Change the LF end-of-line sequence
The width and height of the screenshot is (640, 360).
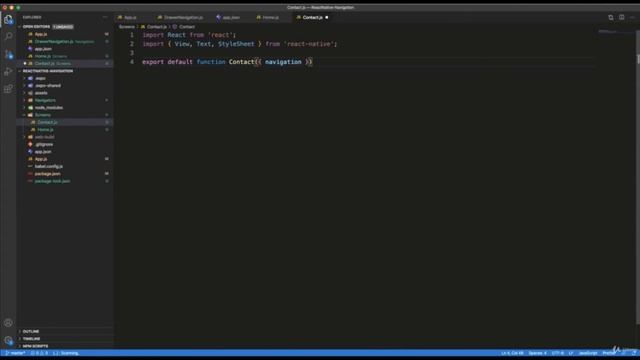(571, 353)
